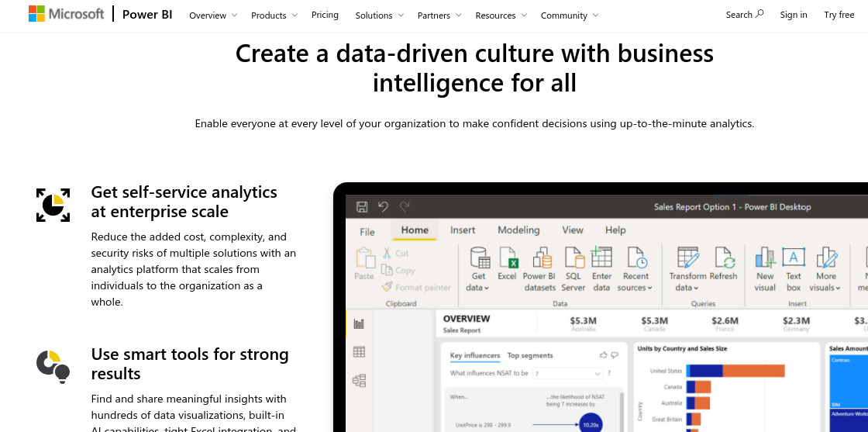Click the Use smart tools heading

pos(190,364)
